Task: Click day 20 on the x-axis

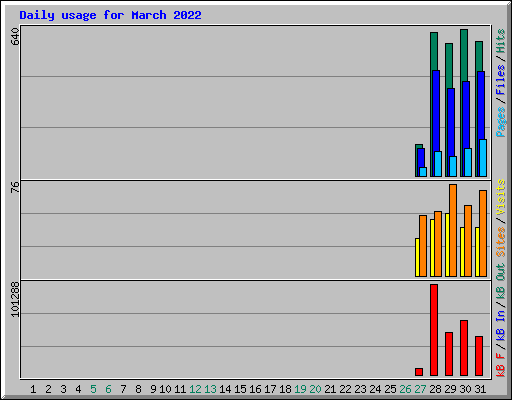Action: (x=315, y=389)
